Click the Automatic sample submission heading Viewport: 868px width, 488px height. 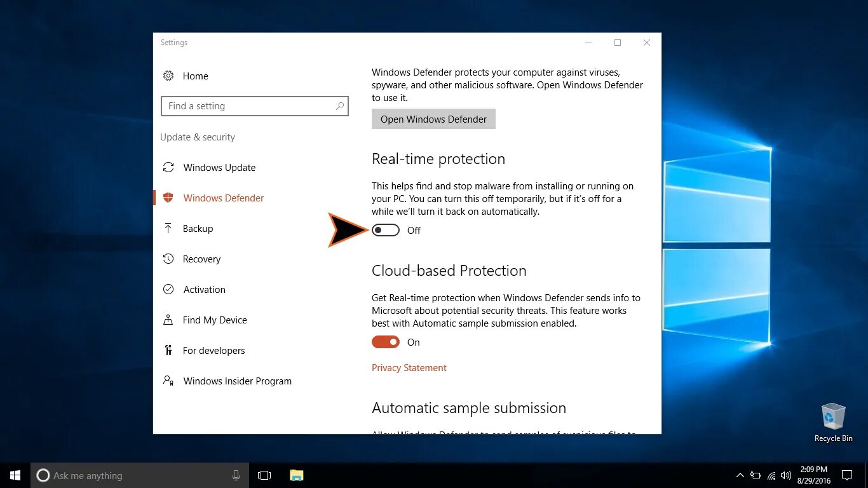[469, 408]
